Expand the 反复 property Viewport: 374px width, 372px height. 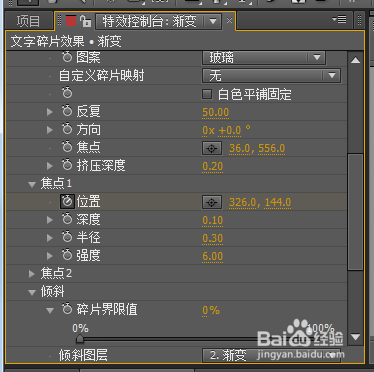[x=50, y=112]
